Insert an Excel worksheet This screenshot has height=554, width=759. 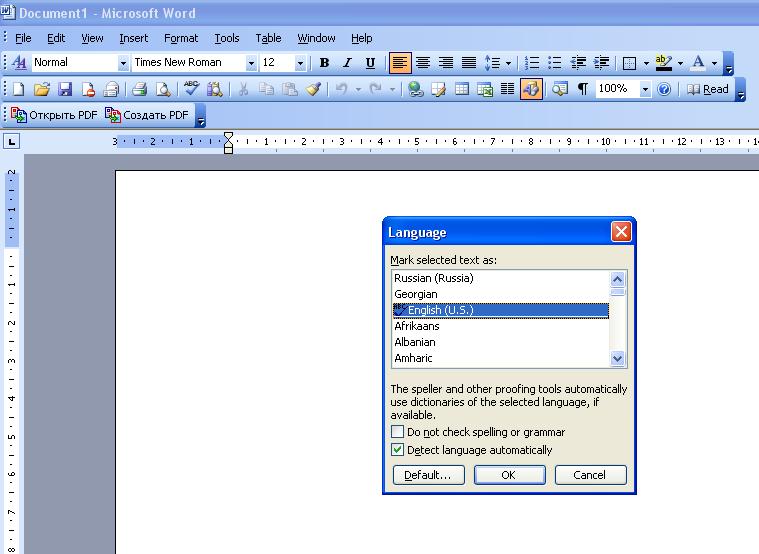pos(485,89)
